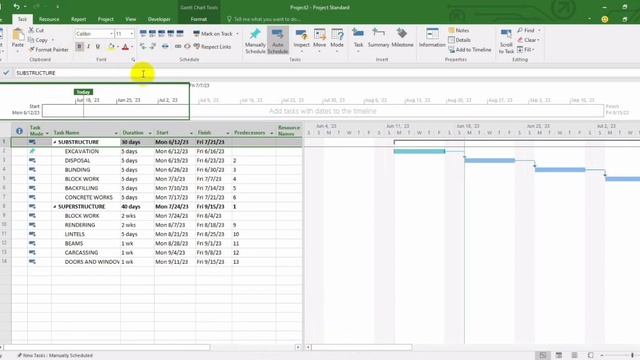Click the Tell me search box
This screenshot has height=360, width=640.
click(x=264, y=19)
